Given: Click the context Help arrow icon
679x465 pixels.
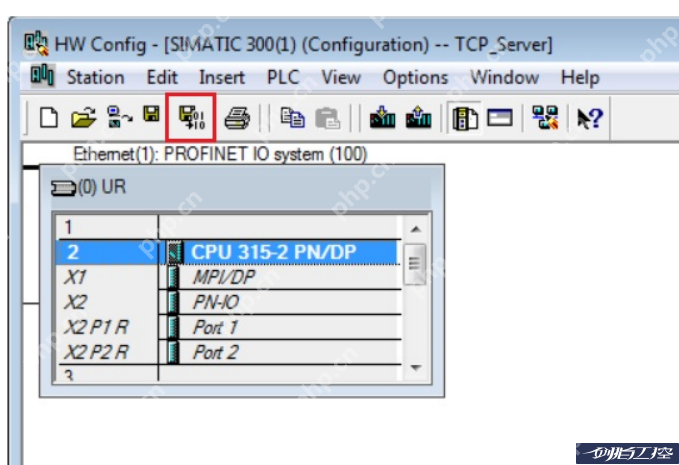Looking at the screenshot, I should point(589,118).
